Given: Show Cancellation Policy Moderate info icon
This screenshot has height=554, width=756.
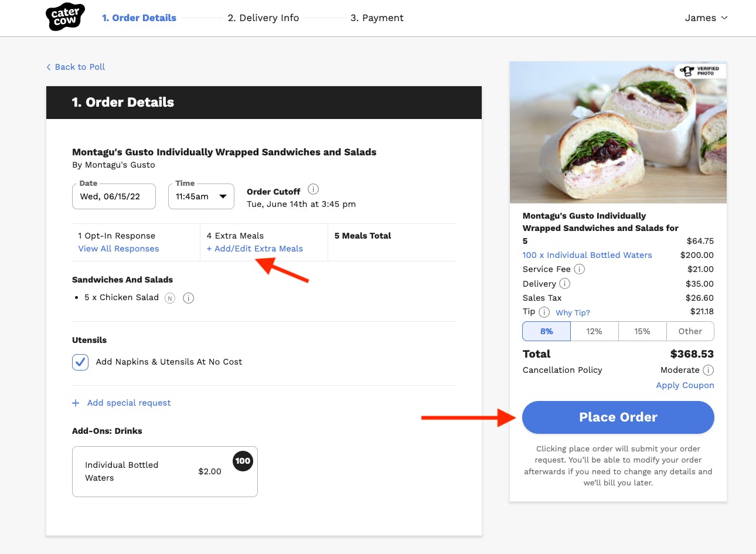Looking at the screenshot, I should (x=708, y=370).
